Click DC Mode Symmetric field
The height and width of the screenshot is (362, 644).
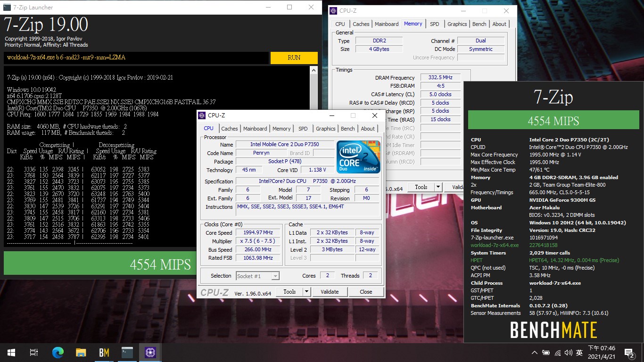(x=481, y=49)
